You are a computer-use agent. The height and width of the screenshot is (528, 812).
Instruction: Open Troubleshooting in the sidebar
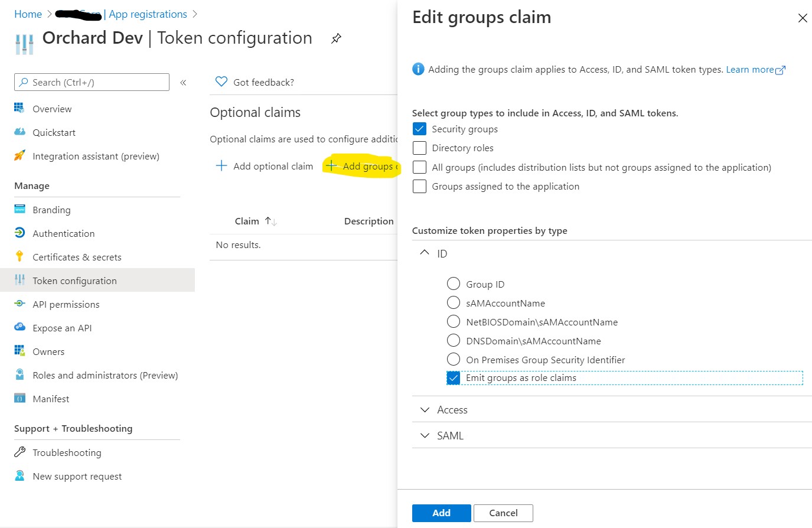tap(67, 452)
